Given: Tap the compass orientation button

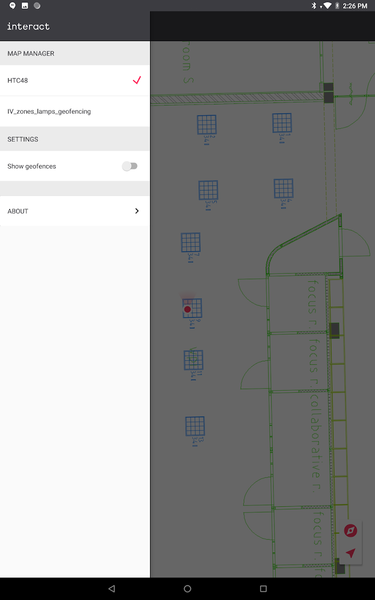Looking at the screenshot, I should tap(351, 530).
